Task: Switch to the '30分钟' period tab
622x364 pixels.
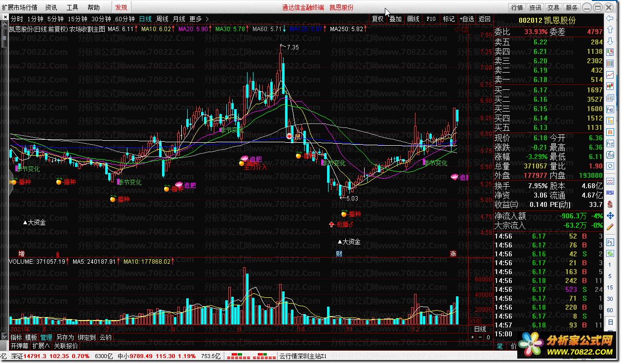Action: (101, 19)
